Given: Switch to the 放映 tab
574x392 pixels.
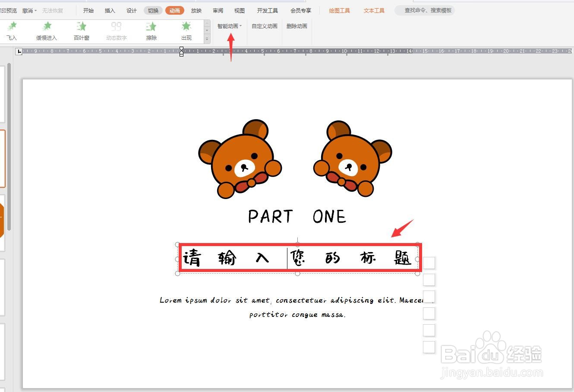Looking at the screenshot, I should coord(196,10).
